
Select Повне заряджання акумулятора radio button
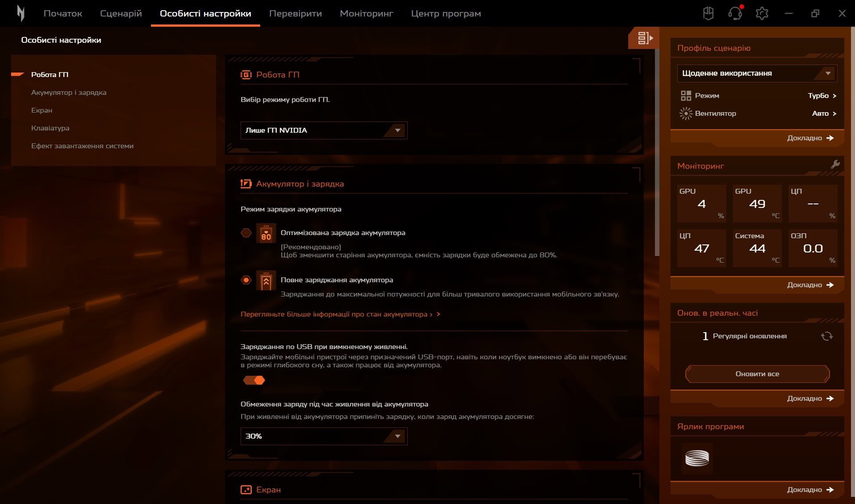click(x=246, y=280)
